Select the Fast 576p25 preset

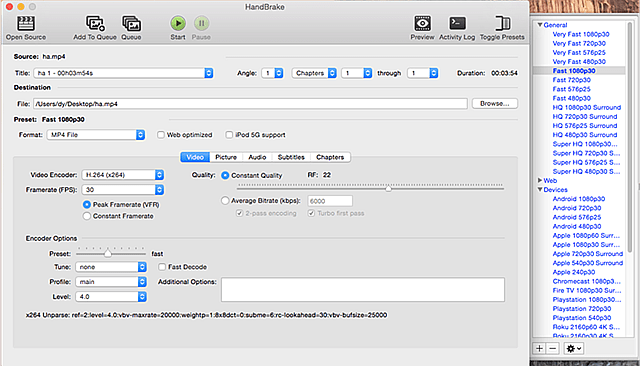[x=571, y=89]
